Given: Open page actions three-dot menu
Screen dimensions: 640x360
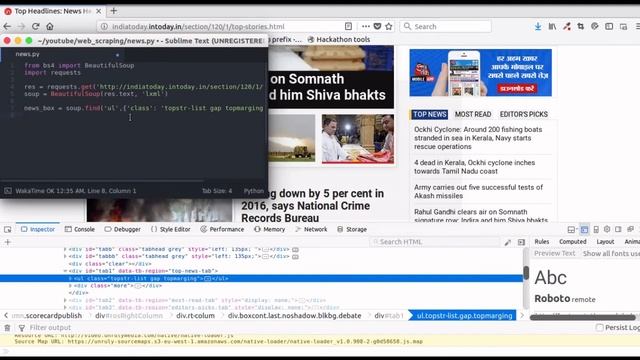Looking at the screenshot, I should (x=366, y=26).
